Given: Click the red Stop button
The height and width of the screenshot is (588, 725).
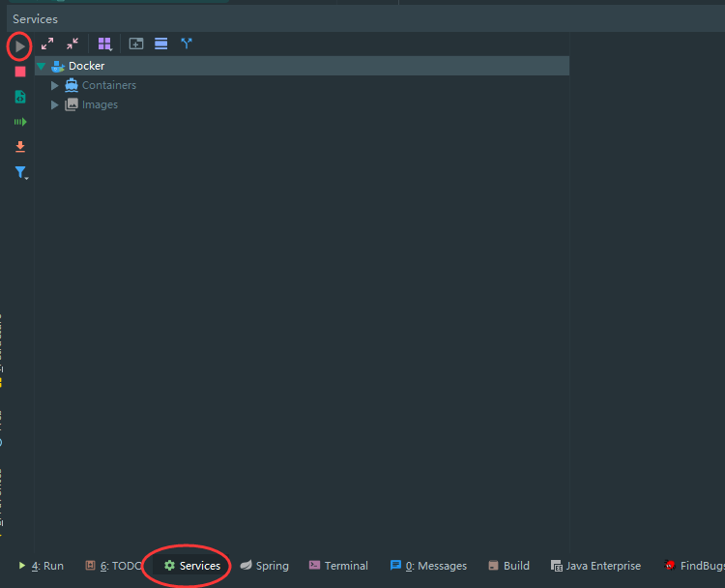Looking at the screenshot, I should pyautogui.click(x=20, y=72).
